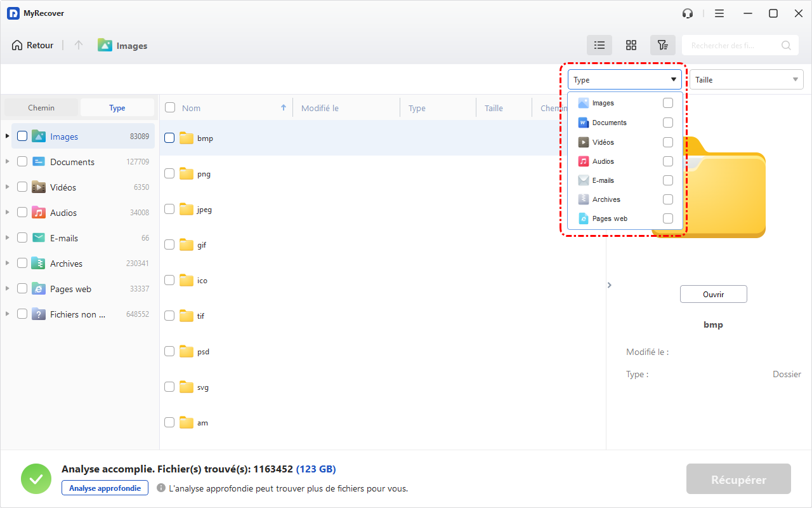Viewport: 812px width, 508px height.
Task: Enable the Documents checkbox in the sidebar
Action: [x=22, y=162]
